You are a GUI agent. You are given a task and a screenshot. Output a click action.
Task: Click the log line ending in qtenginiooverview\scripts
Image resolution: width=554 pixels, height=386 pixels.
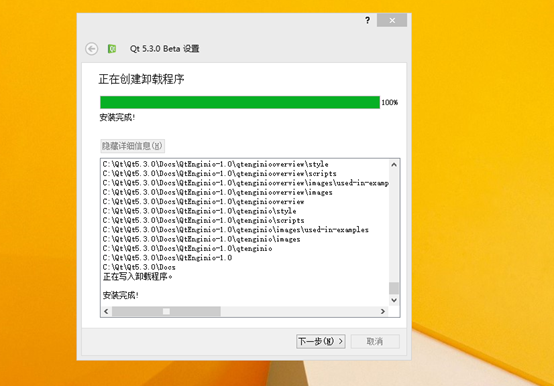point(219,173)
